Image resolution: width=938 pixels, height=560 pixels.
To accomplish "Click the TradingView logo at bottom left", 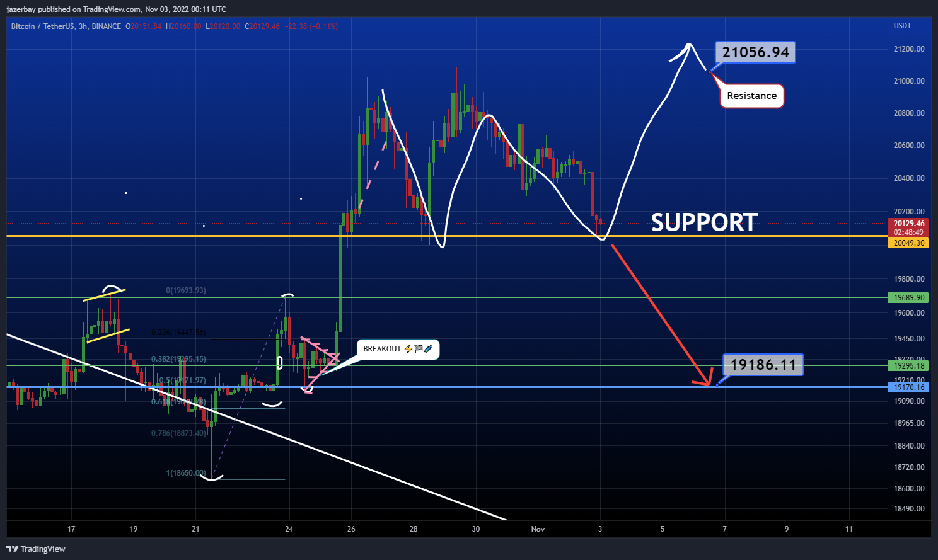I will point(36,549).
